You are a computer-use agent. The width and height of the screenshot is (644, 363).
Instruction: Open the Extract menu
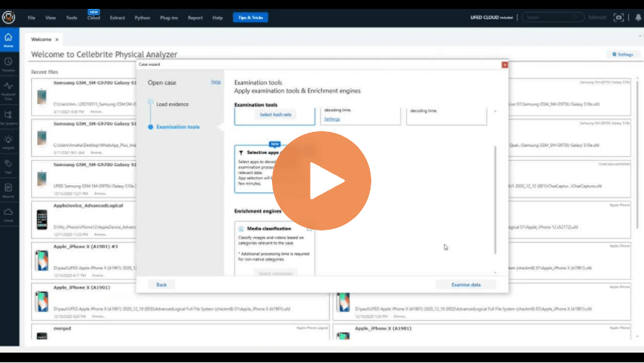point(117,18)
